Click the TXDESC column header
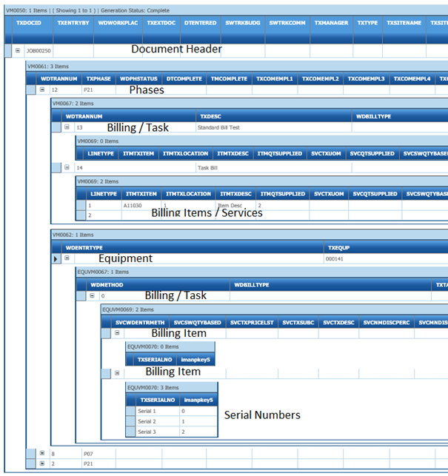This screenshot has width=448, height=476. click(x=211, y=116)
